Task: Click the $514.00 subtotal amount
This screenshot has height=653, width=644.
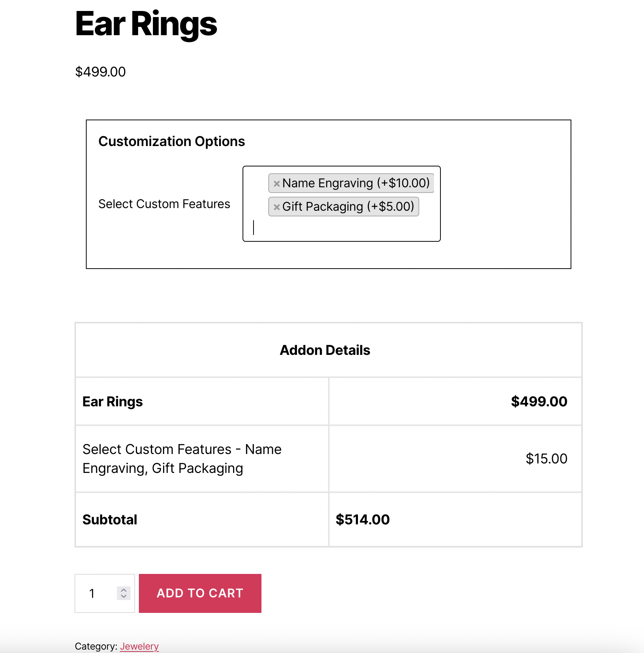Action: point(362,520)
